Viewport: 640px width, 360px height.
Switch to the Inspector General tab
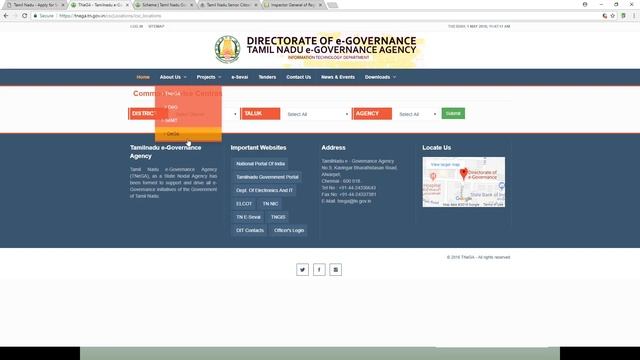point(292,5)
